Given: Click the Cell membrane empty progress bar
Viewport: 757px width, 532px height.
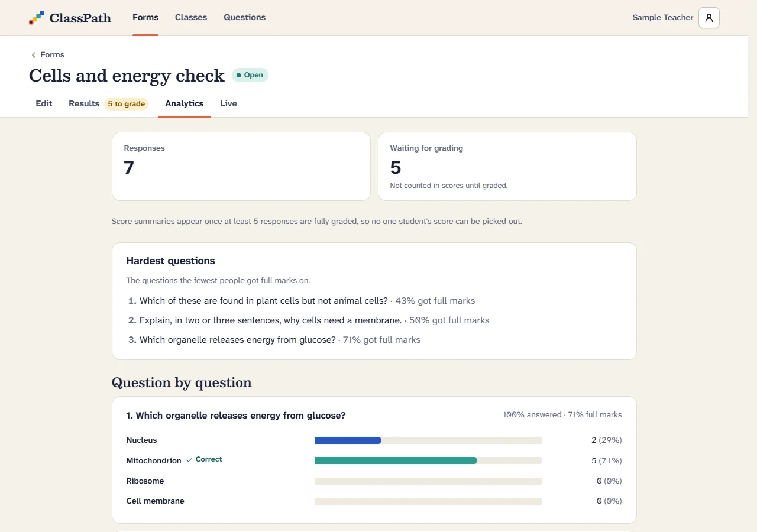Looking at the screenshot, I should tap(428, 501).
